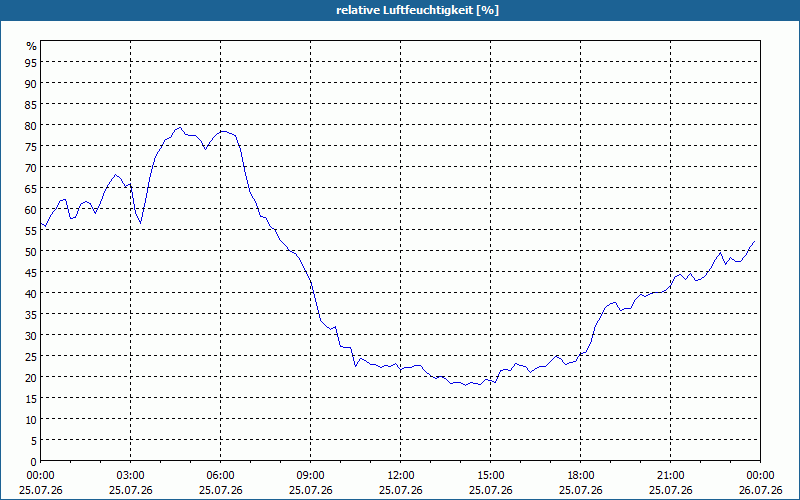800x500 pixels.
Task: Click the y-axis label '85'
Action: (31, 105)
